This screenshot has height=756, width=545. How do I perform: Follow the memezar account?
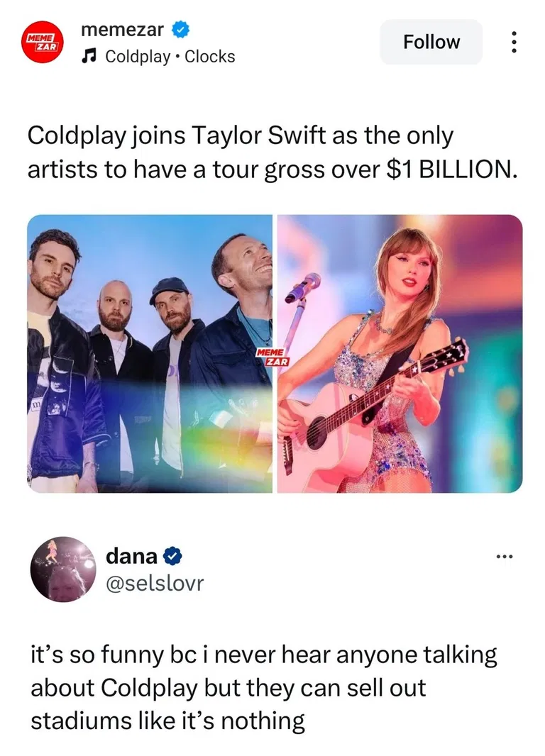pyautogui.click(x=431, y=42)
